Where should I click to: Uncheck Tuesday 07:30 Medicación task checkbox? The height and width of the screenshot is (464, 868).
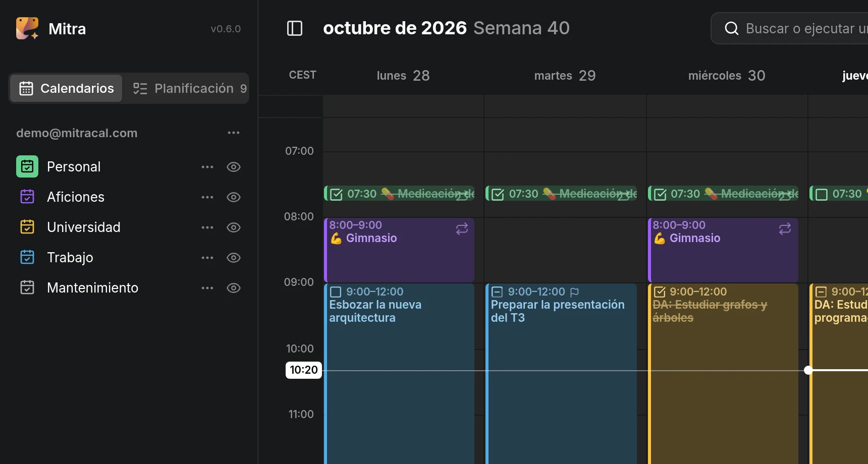pos(498,194)
